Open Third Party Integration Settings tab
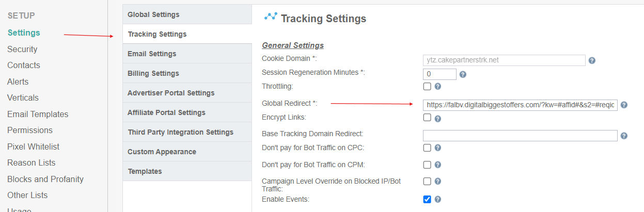644x212 pixels. [x=180, y=132]
